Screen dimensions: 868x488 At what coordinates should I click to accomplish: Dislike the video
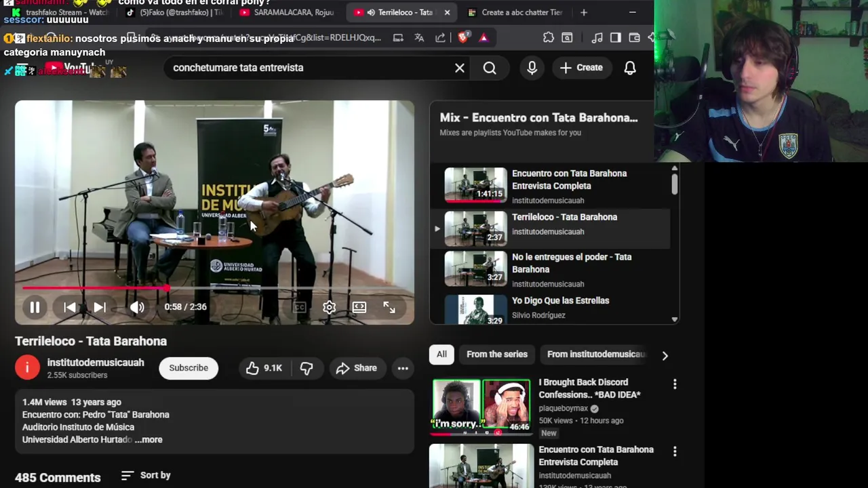pyautogui.click(x=307, y=368)
